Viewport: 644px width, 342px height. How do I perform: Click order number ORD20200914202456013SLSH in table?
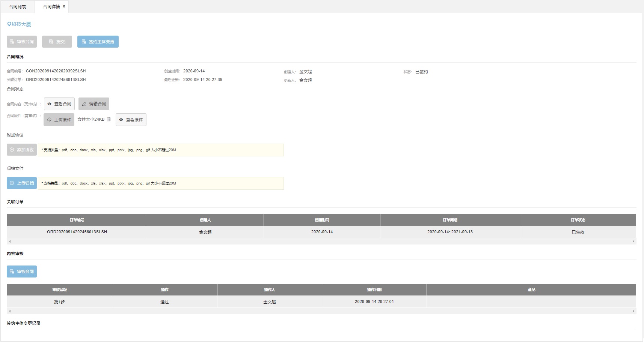coord(77,232)
